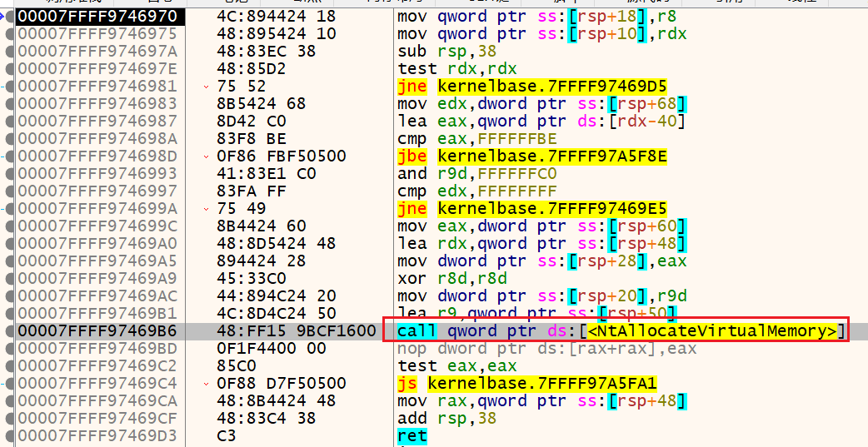Click opcode bytes 0F86 FBF50500
868x447 pixels.
coord(282,156)
